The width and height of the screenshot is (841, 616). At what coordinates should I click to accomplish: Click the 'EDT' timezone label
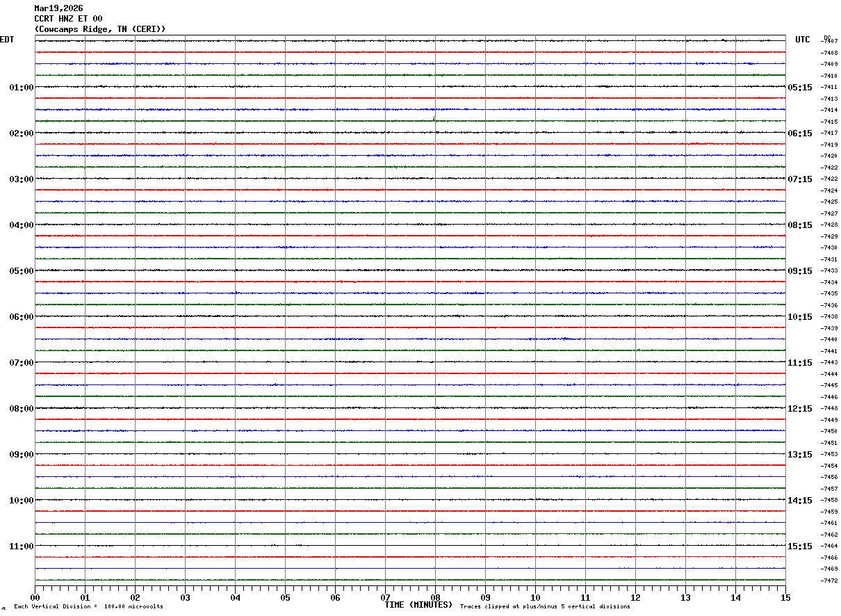click(x=7, y=40)
